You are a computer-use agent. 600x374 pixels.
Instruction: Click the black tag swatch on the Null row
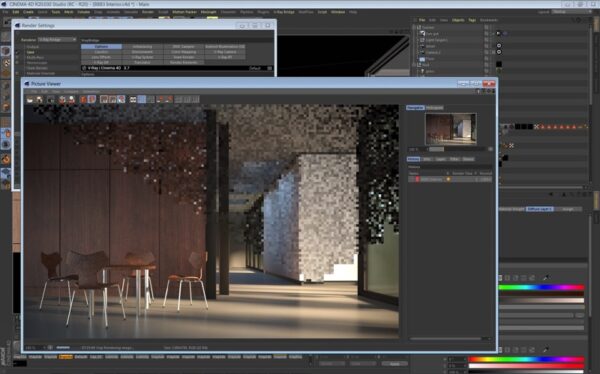[499, 64]
